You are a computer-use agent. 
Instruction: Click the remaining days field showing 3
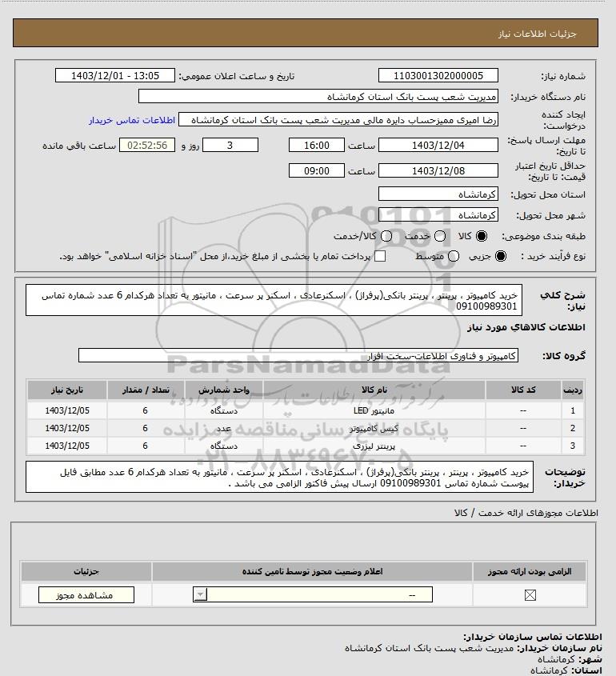click(x=230, y=146)
